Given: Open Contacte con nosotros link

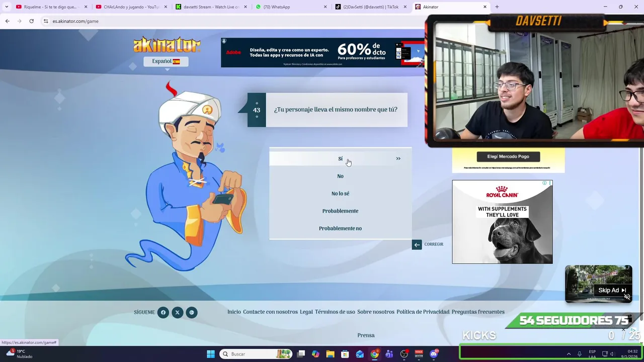Looking at the screenshot, I should [270, 312].
